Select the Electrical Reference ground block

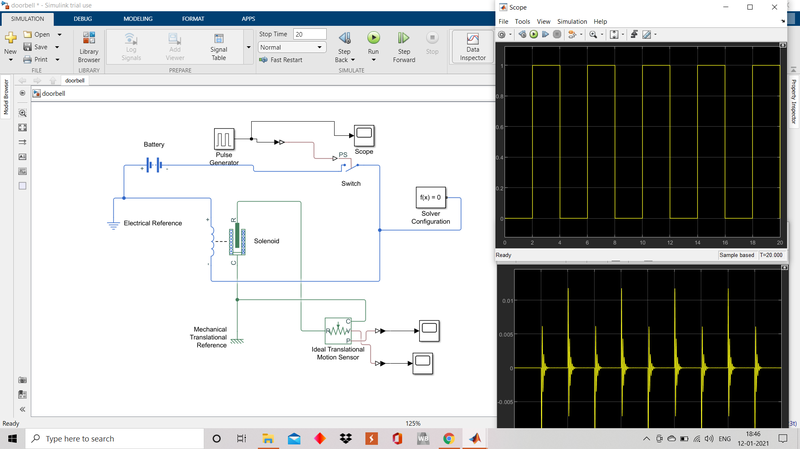click(x=113, y=225)
